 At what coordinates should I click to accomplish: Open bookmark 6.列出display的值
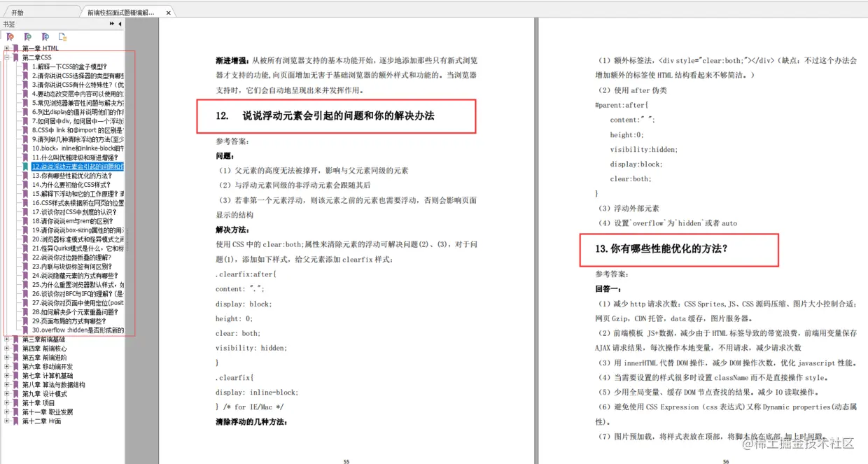click(x=78, y=112)
